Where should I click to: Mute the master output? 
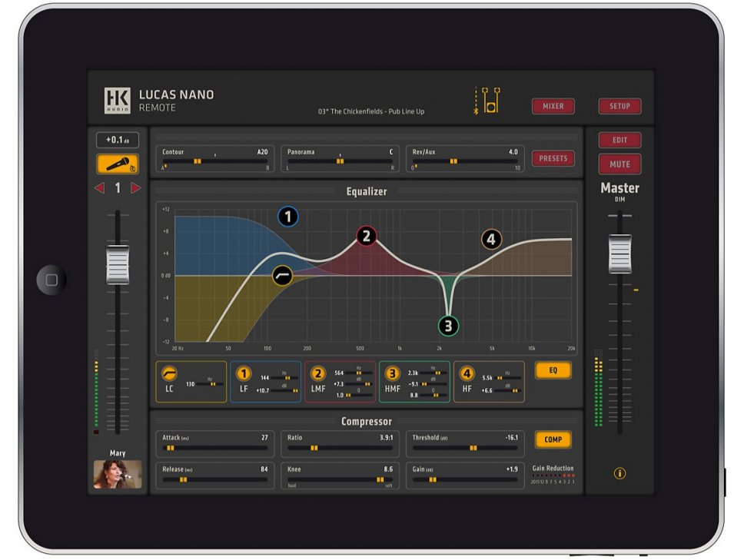pos(619,164)
